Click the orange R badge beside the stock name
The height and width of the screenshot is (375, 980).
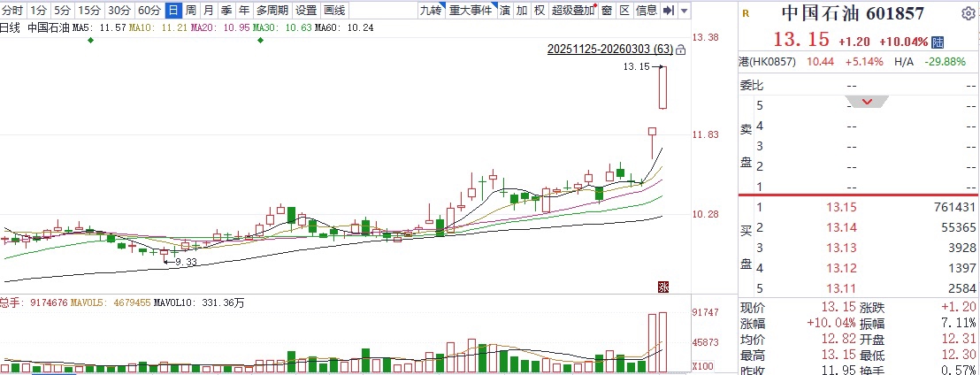[746, 13]
